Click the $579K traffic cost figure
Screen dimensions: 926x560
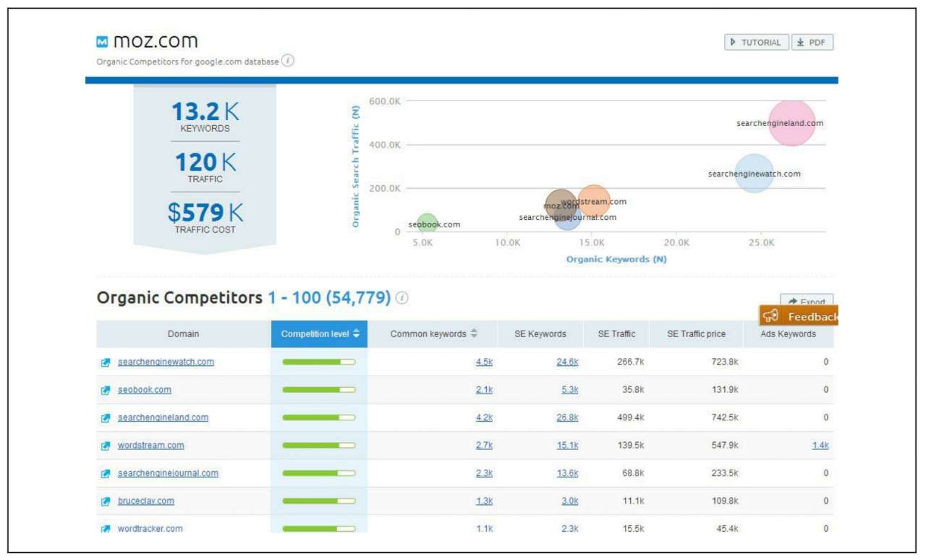pyautogui.click(x=205, y=213)
